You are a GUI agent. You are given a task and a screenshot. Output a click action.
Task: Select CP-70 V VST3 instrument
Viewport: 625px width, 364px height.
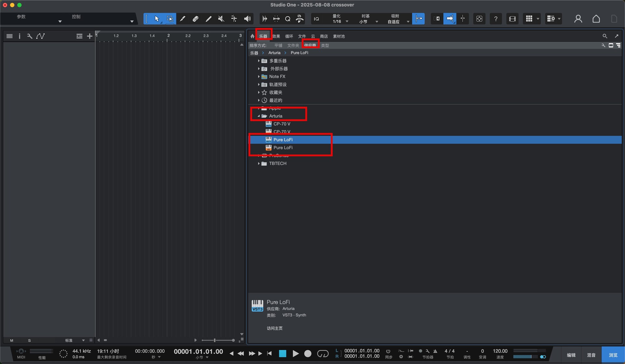coord(282,124)
